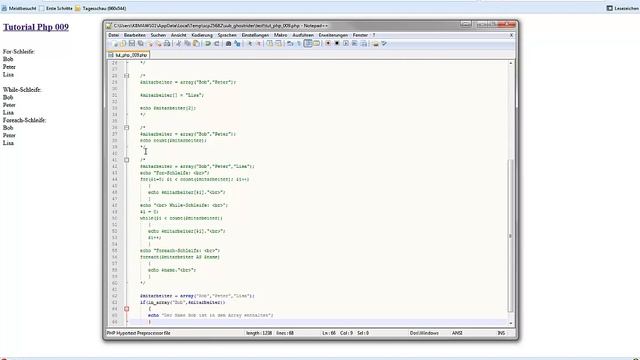This screenshot has height=360, width=640.
Task: Click the Open file toolbar icon
Action: point(123,44)
